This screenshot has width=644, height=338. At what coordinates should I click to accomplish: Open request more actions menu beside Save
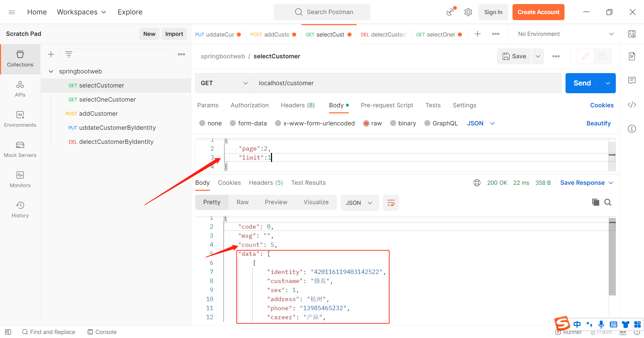point(556,56)
